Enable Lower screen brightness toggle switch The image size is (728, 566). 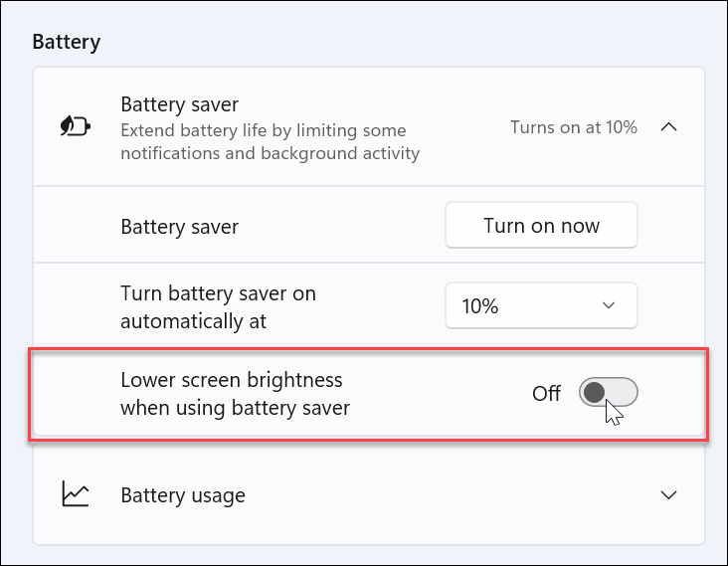[608, 392]
